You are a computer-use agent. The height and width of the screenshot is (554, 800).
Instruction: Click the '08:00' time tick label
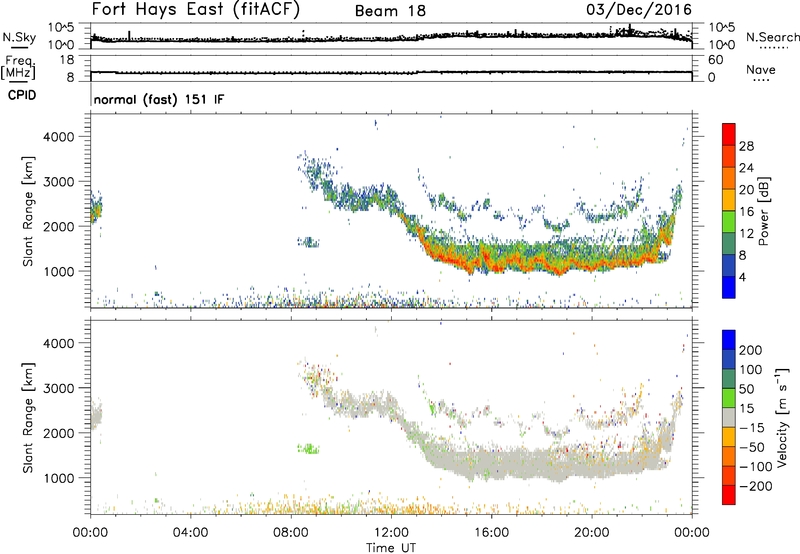(290, 533)
